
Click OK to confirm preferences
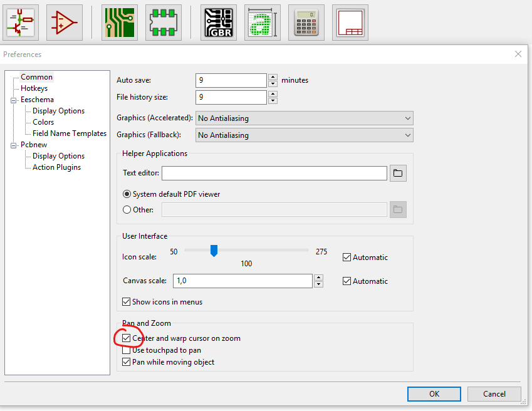point(434,394)
